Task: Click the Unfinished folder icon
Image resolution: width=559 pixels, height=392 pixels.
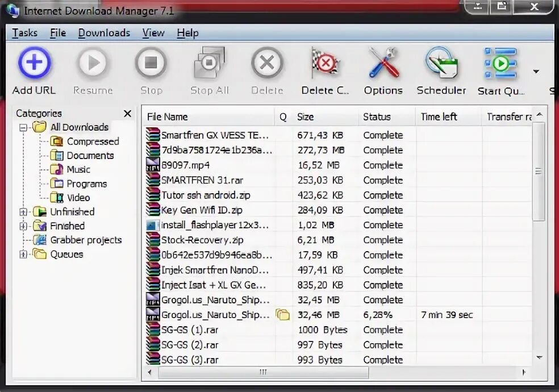Action: (40, 212)
